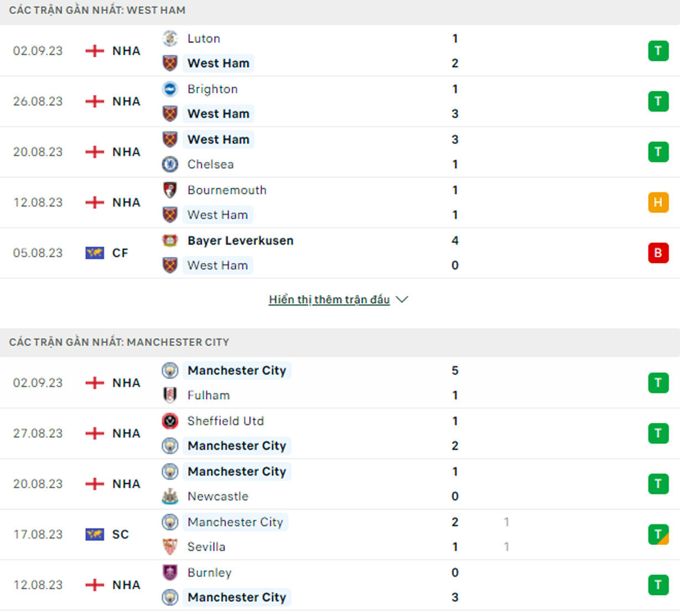Click the Fulham club crest icon
The image size is (680, 616).
coord(170,395)
